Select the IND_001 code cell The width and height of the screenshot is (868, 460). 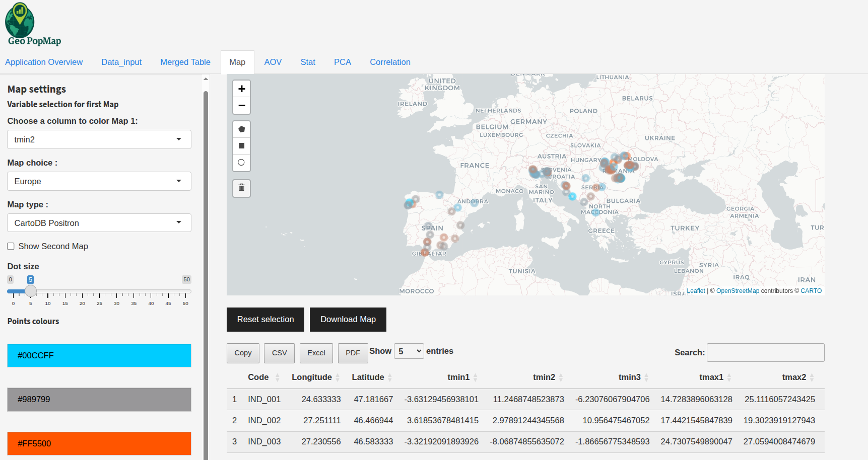[264, 399]
